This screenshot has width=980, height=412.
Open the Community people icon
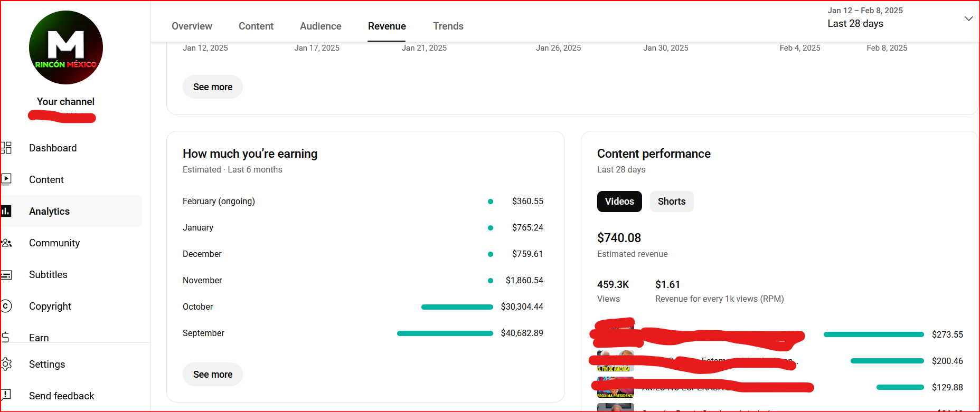coord(6,243)
